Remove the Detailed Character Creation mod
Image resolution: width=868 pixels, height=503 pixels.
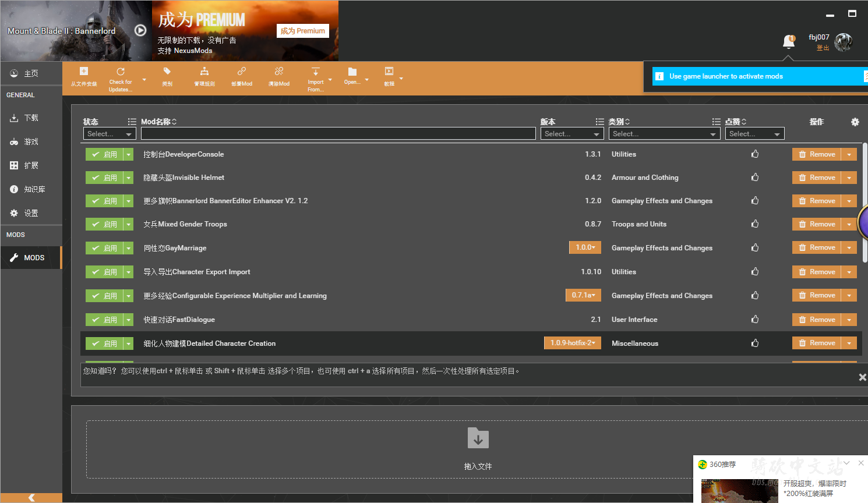point(817,343)
